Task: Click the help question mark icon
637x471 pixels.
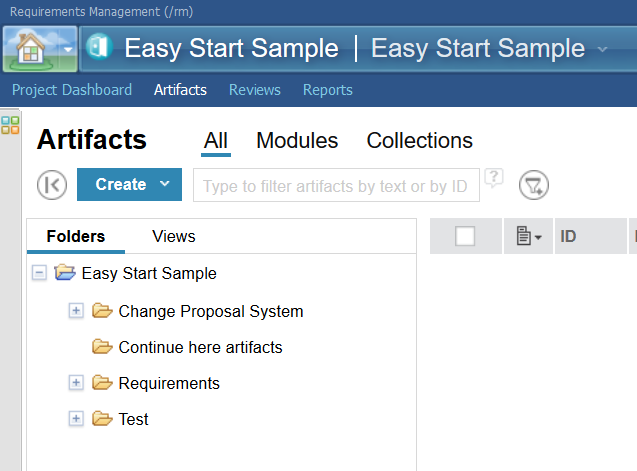Action: point(493,178)
